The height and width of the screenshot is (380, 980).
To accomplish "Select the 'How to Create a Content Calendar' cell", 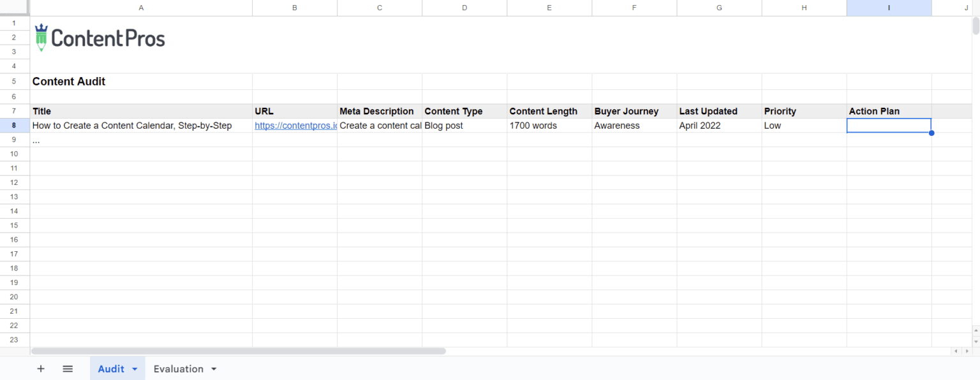I will (x=141, y=126).
